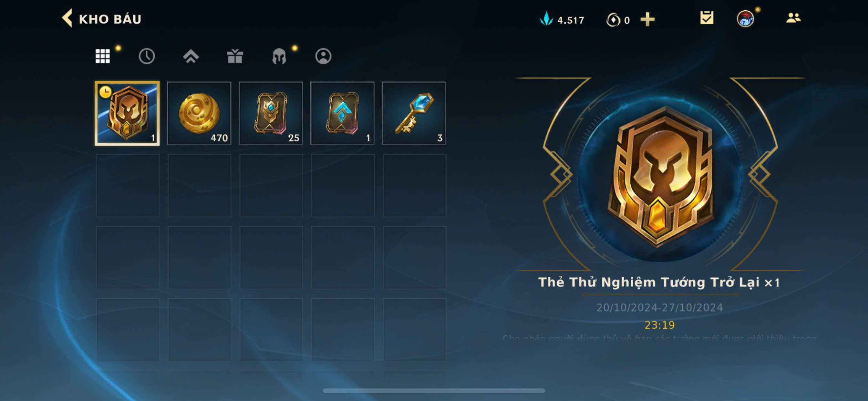Select the gold coin item with 470
This screenshot has width=868, height=401.
click(x=199, y=113)
